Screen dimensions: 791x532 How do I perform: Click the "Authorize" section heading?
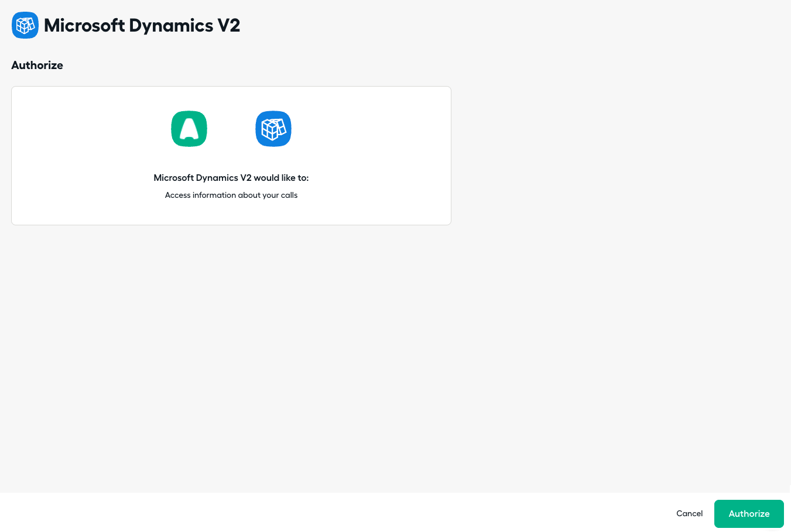click(x=37, y=65)
